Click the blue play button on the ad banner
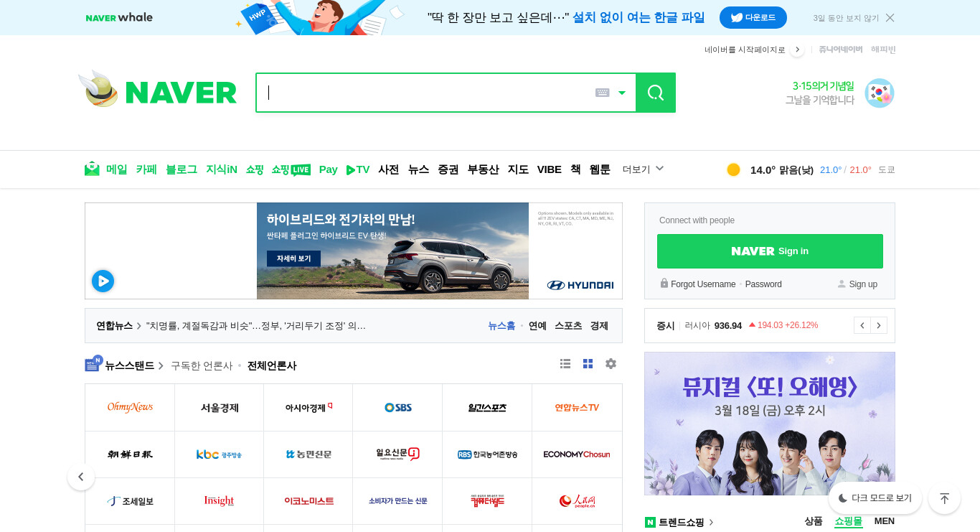 click(x=103, y=281)
